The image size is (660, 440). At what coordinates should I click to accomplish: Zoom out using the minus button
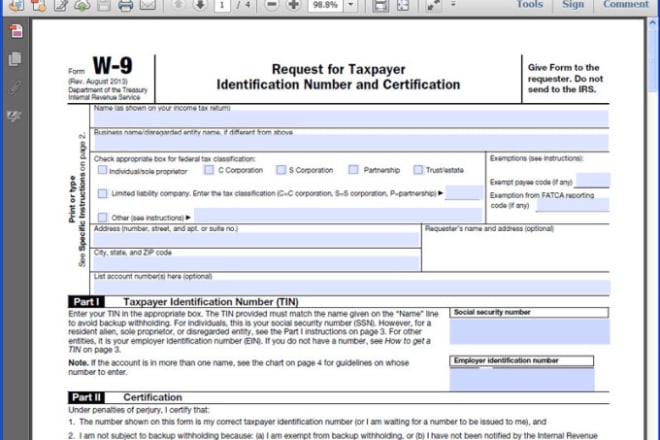[x=272, y=5]
